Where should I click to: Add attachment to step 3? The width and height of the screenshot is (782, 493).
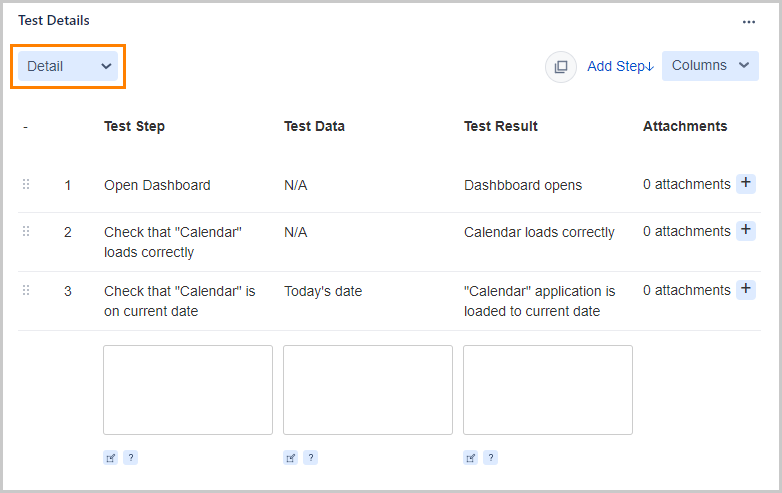tap(746, 289)
